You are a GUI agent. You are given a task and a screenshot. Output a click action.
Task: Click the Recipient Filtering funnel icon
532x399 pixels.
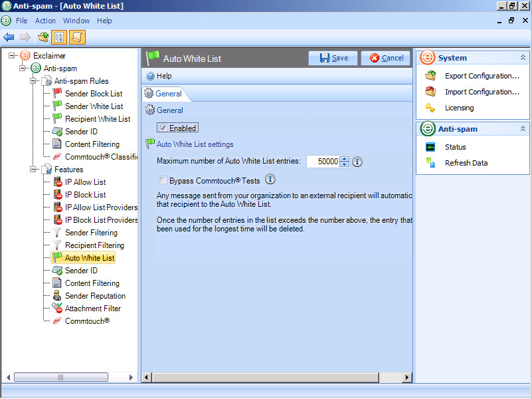57,245
